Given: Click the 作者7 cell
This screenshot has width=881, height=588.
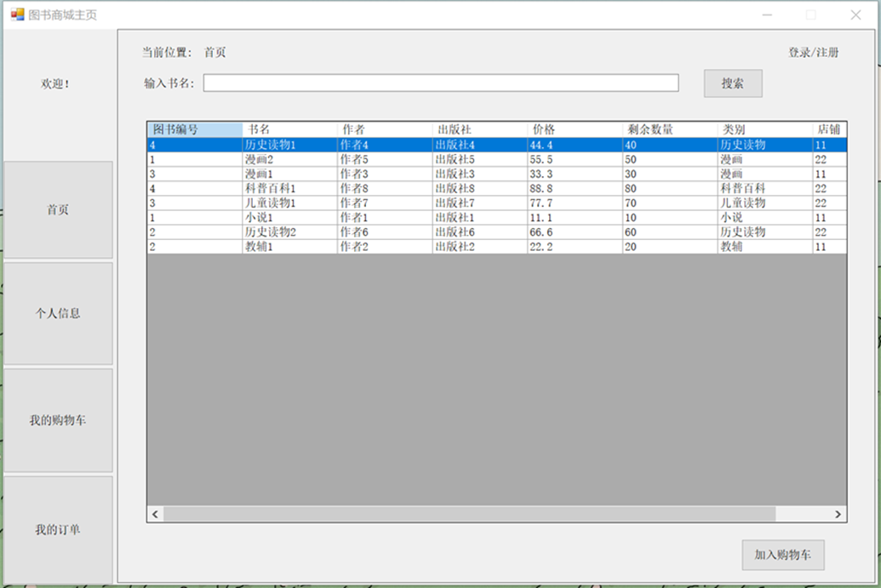Looking at the screenshot, I should 385,203.
